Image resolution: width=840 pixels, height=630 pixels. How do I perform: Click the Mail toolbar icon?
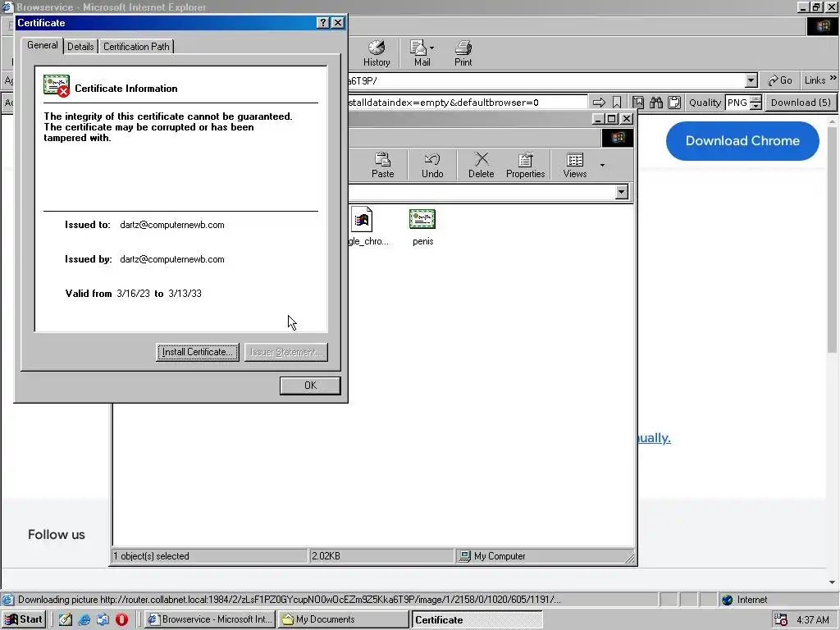[421, 53]
